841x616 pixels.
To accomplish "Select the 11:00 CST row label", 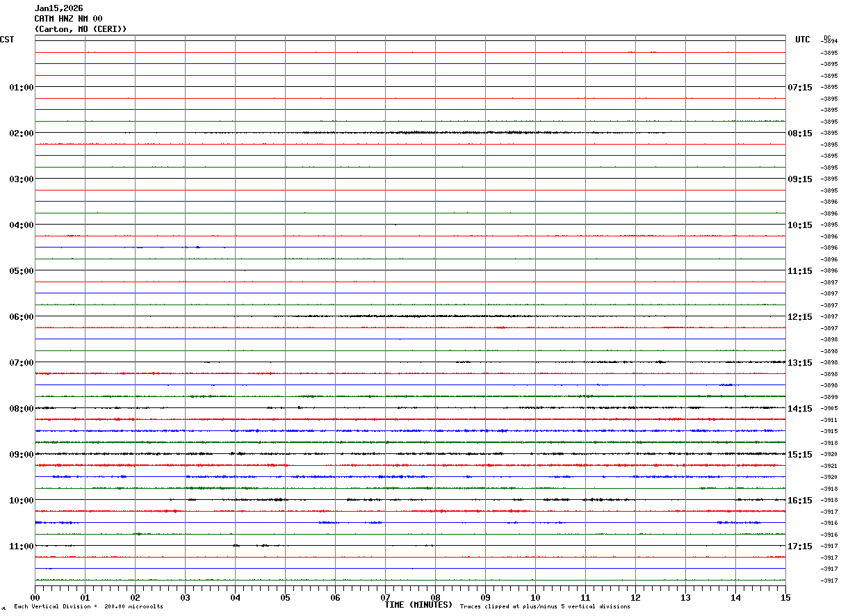I will (x=22, y=546).
